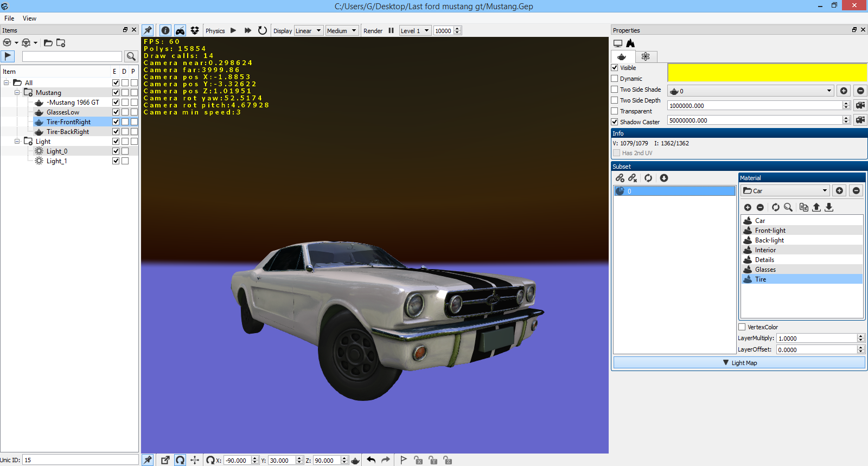Open the View menu

point(29,18)
